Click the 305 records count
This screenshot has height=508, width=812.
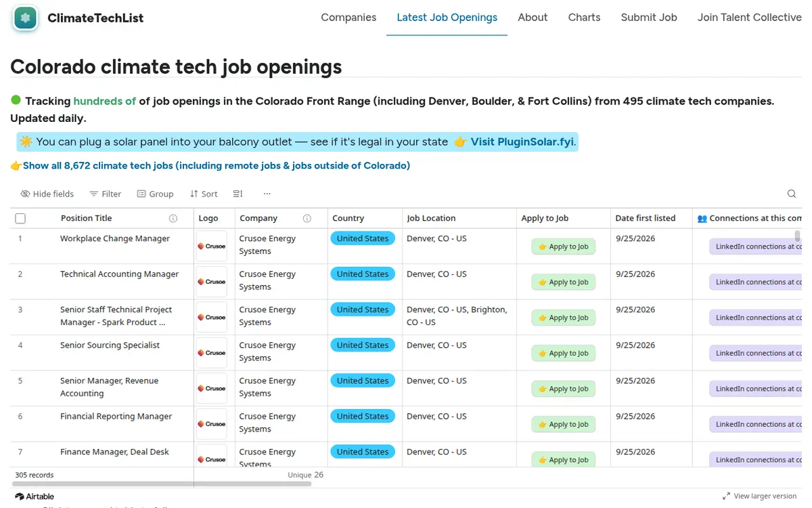[x=35, y=475]
